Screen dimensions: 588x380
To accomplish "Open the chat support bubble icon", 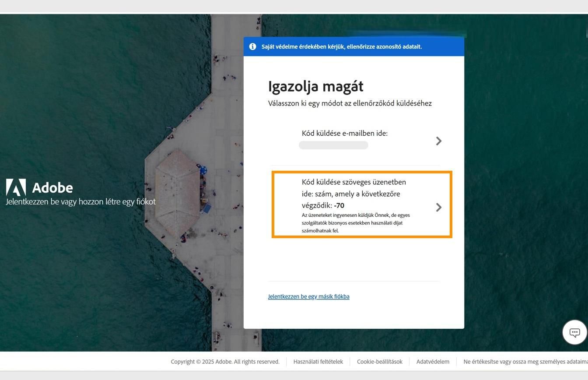I will [574, 332].
